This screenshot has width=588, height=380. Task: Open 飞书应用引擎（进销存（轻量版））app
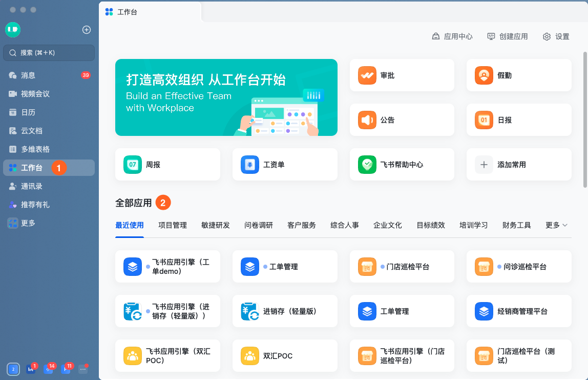(x=167, y=311)
